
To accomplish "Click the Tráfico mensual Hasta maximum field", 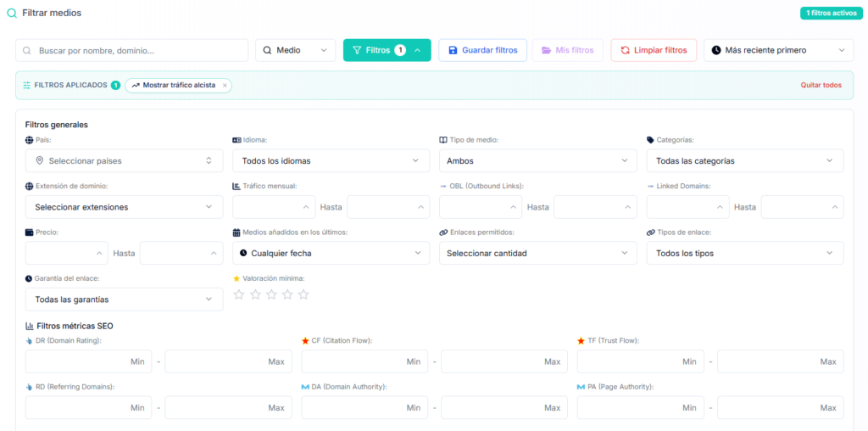I will coord(388,207).
